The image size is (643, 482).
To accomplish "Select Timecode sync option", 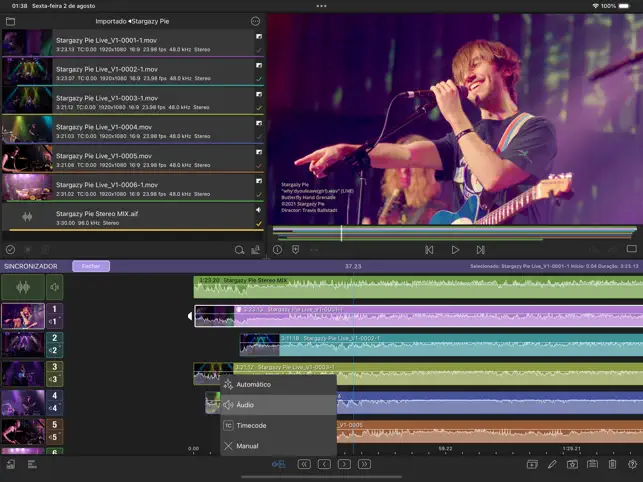I will [x=251, y=425].
